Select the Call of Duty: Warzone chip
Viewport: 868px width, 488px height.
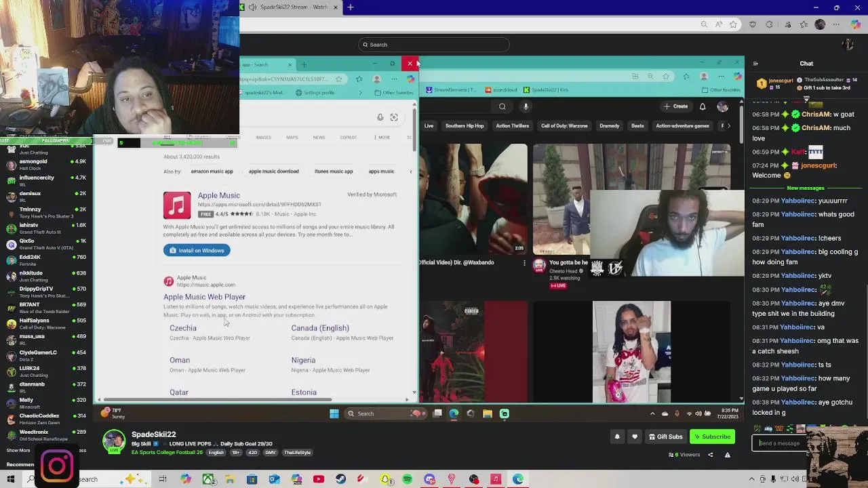pos(564,126)
